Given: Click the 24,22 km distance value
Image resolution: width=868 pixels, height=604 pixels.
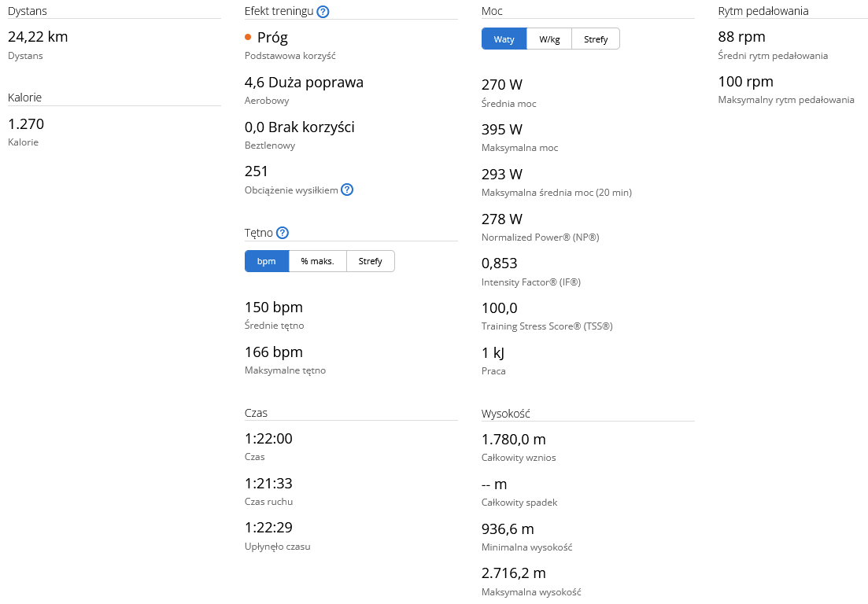Looking at the screenshot, I should (38, 36).
